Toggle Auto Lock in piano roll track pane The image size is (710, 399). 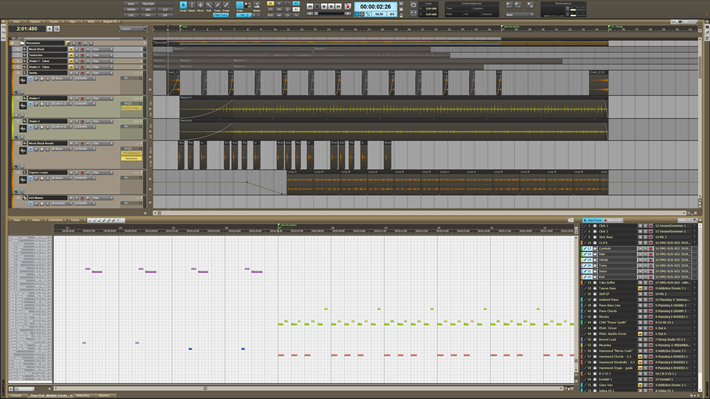tap(614, 220)
